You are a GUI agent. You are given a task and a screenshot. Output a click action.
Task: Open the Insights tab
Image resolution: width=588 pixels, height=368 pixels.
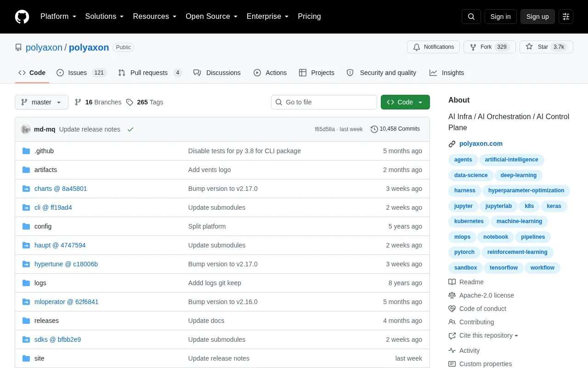coord(447,73)
